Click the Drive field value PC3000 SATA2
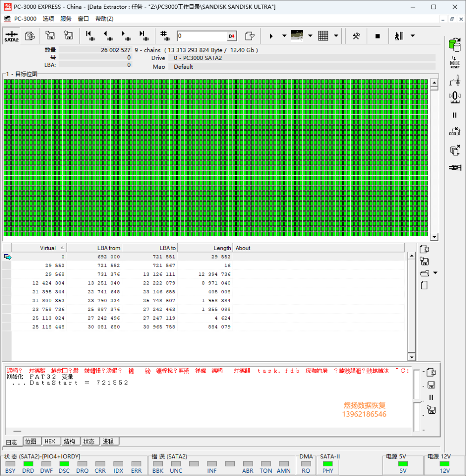This screenshot has height=476, width=466. click(302, 58)
